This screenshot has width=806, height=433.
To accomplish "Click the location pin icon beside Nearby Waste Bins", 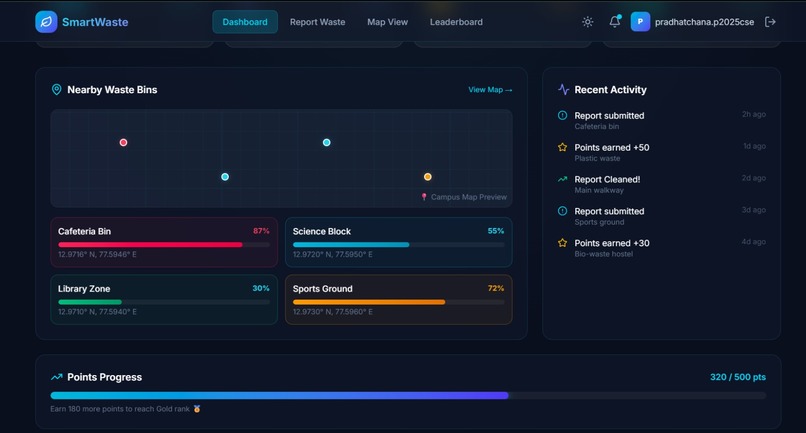I will 57,89.
